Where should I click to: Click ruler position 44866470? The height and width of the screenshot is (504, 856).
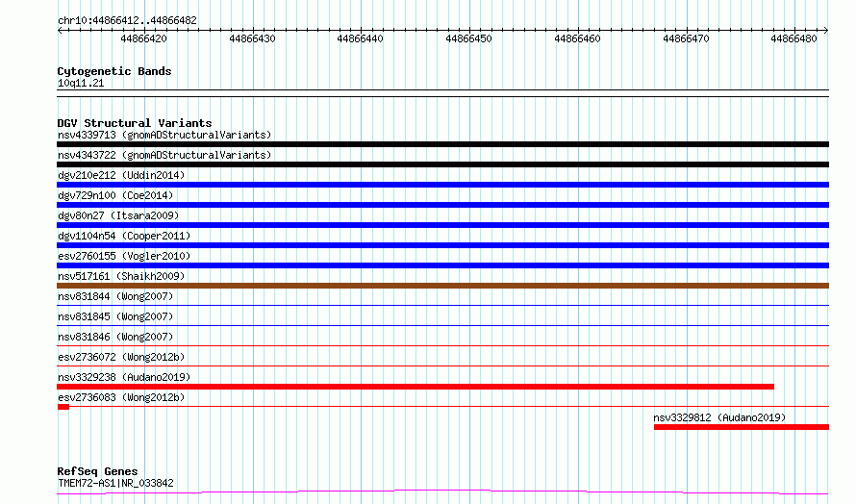686,38
